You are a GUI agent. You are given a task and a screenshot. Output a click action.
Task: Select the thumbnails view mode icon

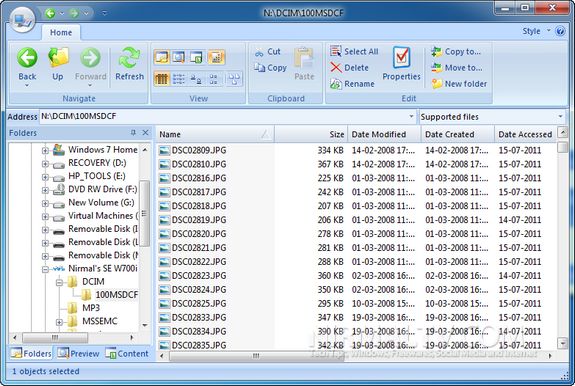[234, 78]
